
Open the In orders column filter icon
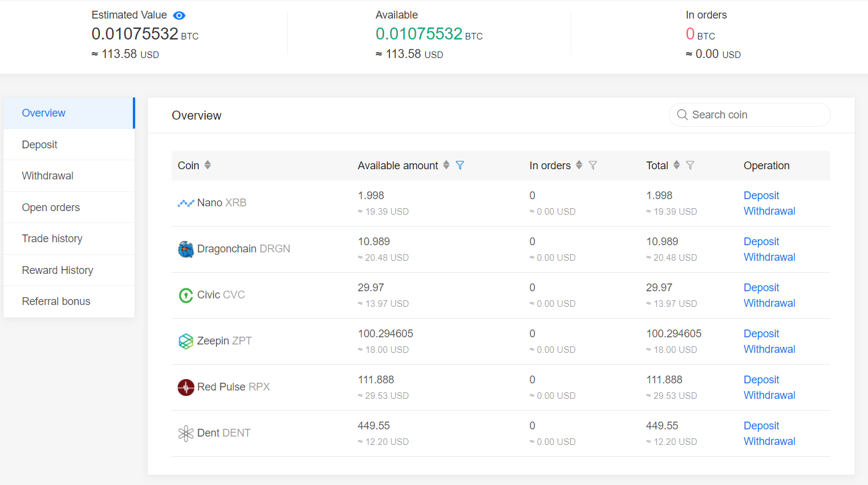[x=593, y=166]
